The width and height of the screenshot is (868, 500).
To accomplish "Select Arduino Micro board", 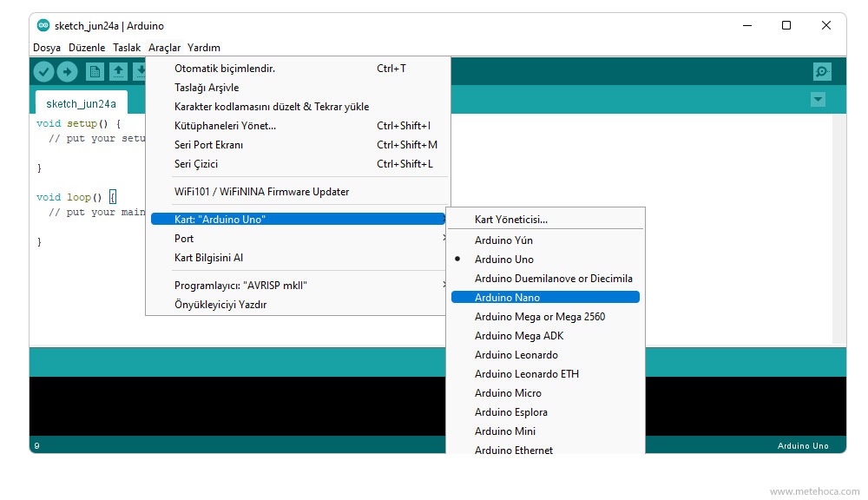I will (x=545, y=393).
